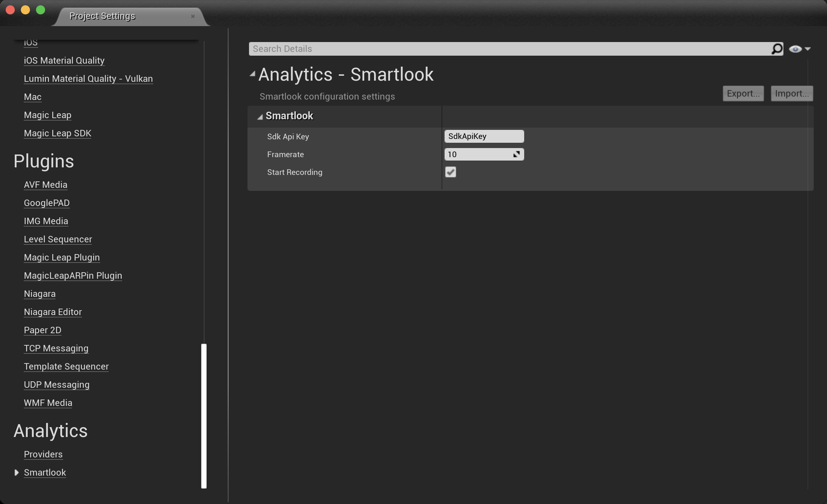
Task: Click the sidebar vertical scrollbar thumb
Action: click(204, 416)
